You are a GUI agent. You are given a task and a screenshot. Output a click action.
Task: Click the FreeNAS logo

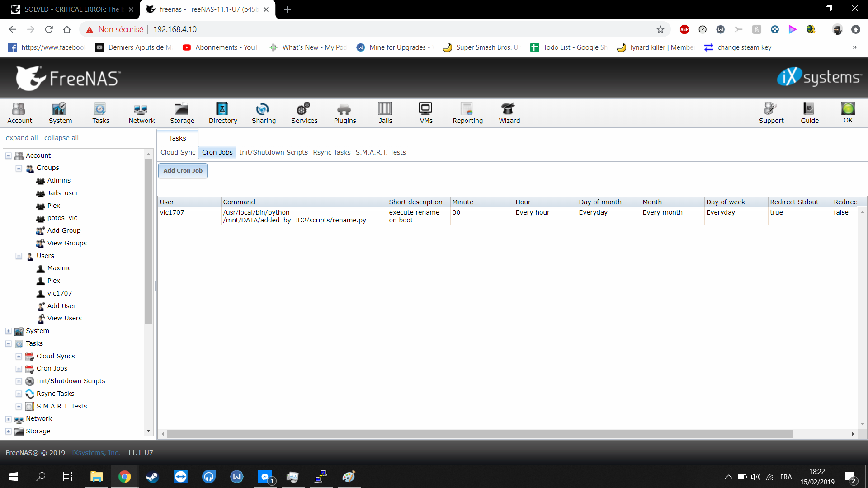[x=69, y=78]
